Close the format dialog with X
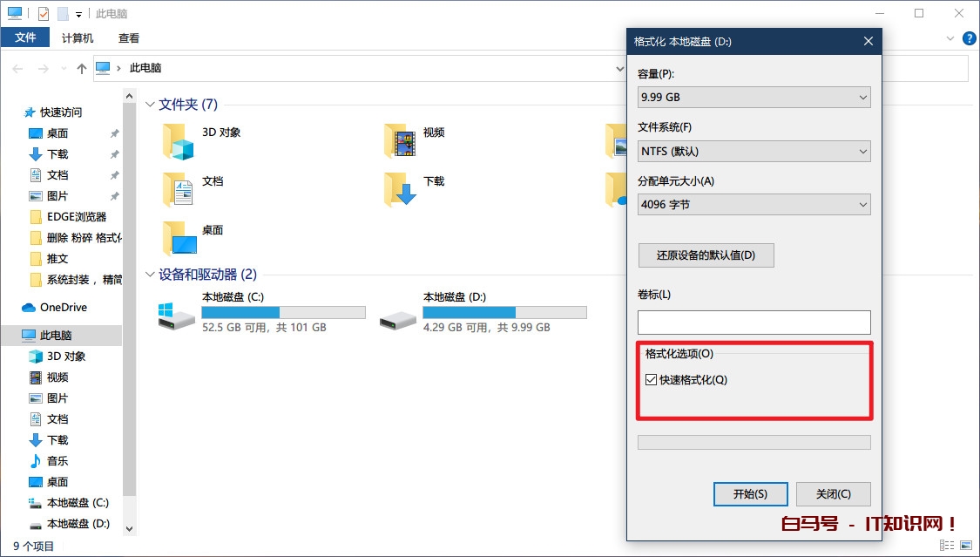980x557 pixels. coord(868,41)
